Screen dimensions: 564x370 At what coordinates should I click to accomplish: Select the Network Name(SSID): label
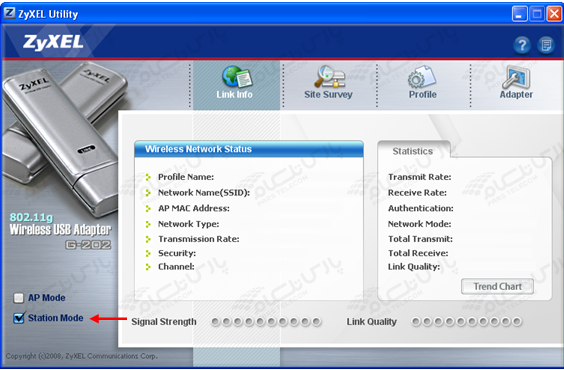pos(204,193)
